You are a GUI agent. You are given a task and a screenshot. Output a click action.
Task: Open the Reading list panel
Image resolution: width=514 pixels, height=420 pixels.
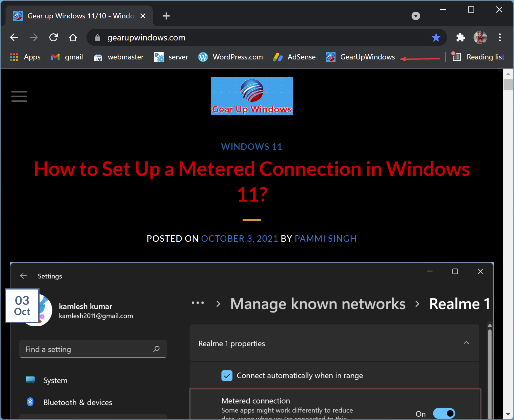click(478, 57)
